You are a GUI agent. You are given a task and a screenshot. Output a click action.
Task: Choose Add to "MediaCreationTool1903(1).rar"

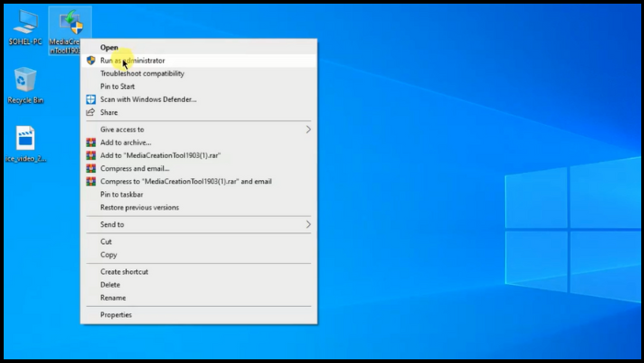(x=199, y=155)
